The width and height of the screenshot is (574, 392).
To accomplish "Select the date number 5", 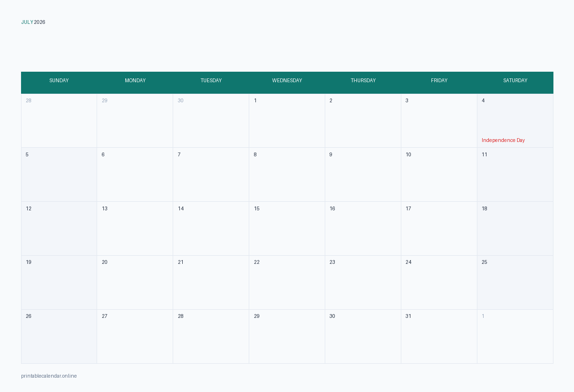I will coord(27,154).
